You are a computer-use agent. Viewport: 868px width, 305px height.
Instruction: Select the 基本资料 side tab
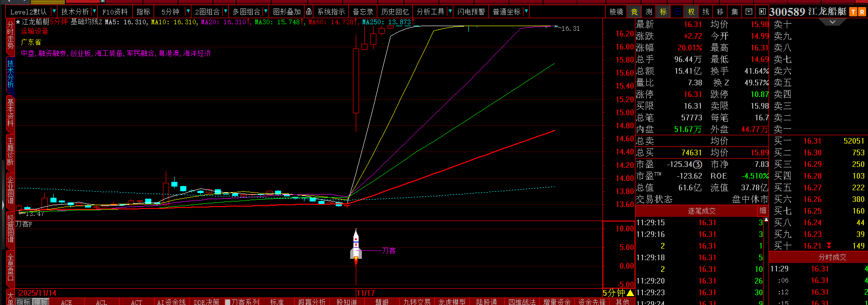click(10, 112)
